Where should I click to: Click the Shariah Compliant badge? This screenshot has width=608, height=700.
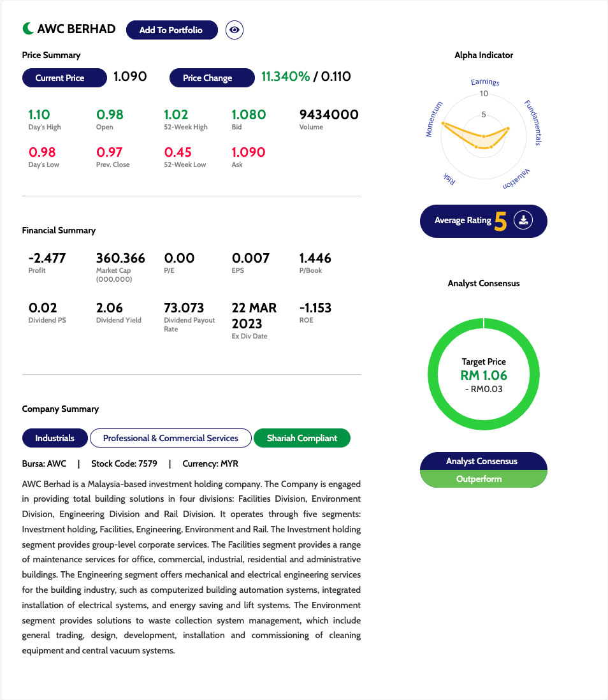click(x=302, y=438)
